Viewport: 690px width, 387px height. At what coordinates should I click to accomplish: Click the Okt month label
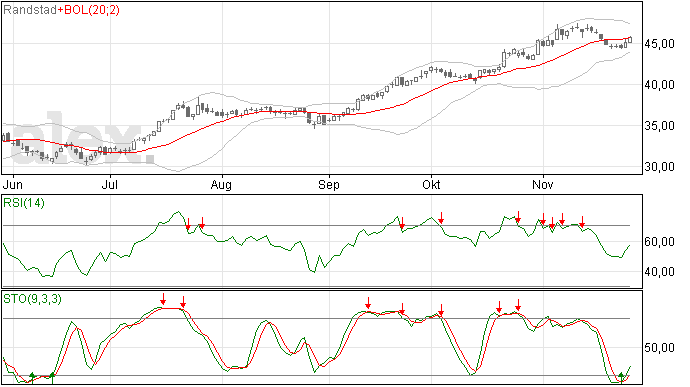tap(431, 184)
